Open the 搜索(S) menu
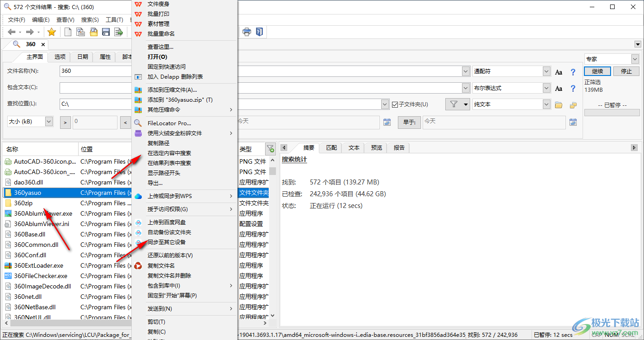 point(90,19)
